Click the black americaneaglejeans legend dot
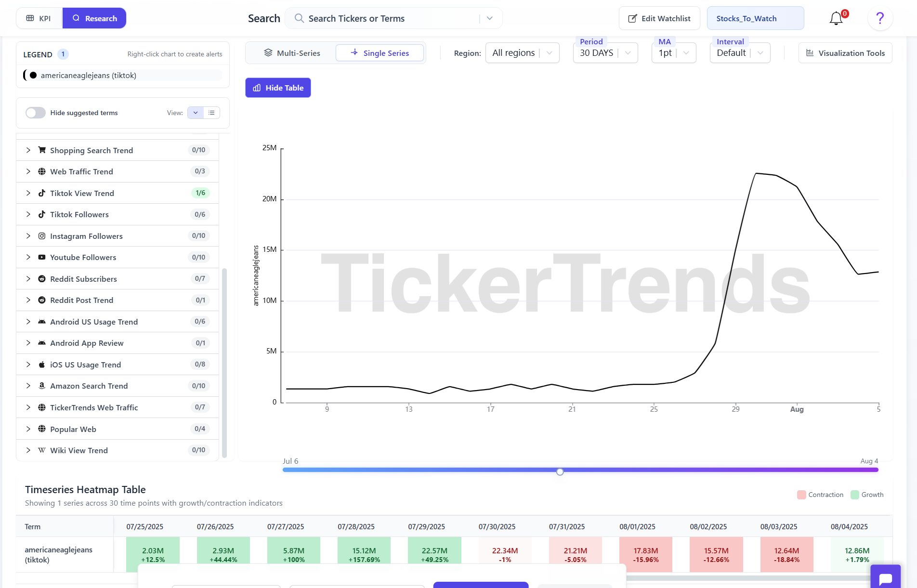This screenshot has height=588, width=917. click(33, 75)
